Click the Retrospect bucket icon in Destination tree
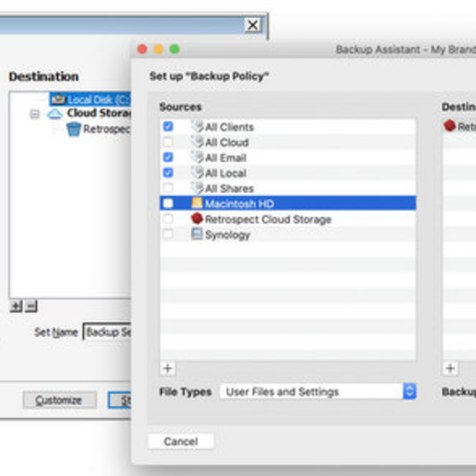This screenshot has height=476, width=476. click(73, 129)
